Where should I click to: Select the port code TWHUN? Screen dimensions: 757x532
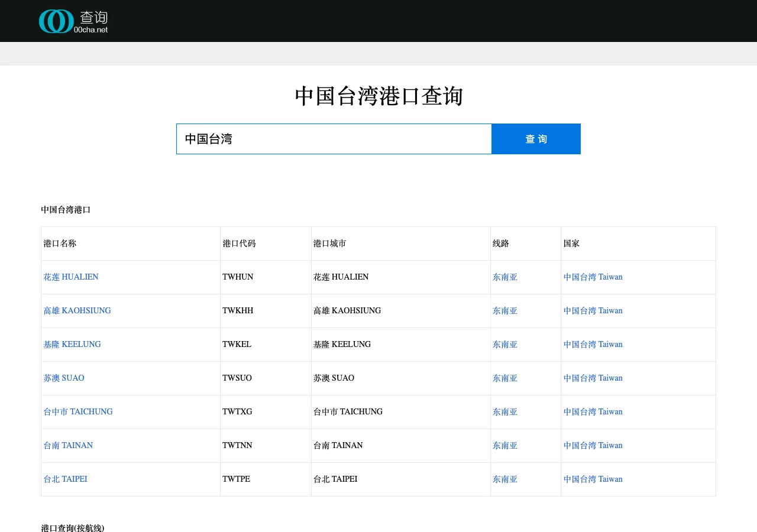(x=238, y=277)
